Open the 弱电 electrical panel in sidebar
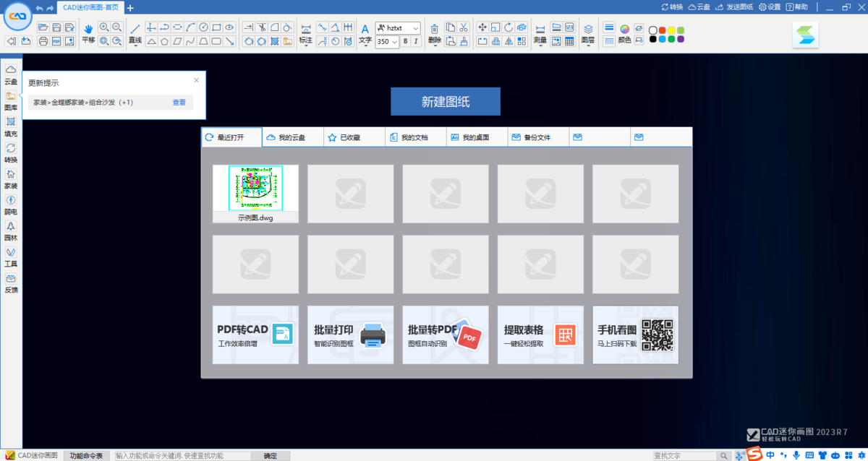Image resolution: width=868 pixels, height=461 pixels. tap(10, 206)
